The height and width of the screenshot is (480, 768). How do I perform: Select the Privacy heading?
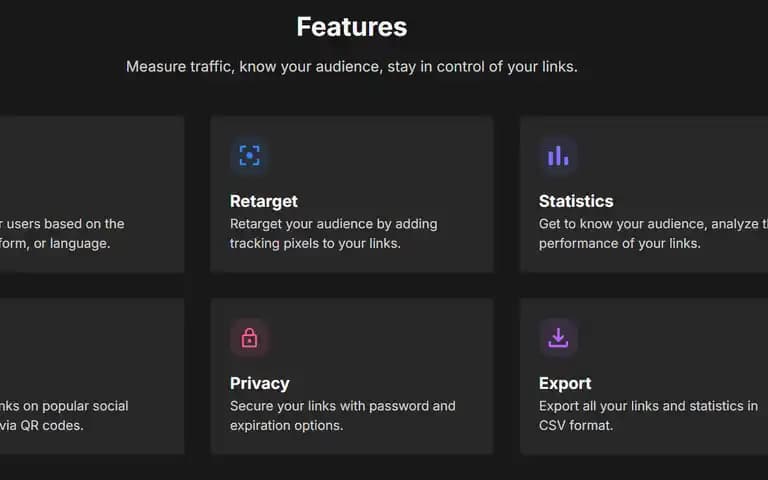click(x=260, y=384)
